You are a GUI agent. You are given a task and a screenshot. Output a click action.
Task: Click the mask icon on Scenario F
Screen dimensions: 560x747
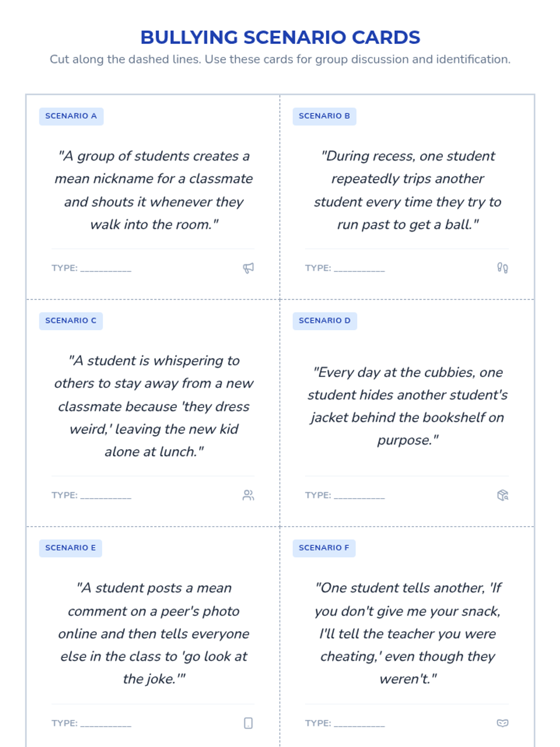click(502, 723)
